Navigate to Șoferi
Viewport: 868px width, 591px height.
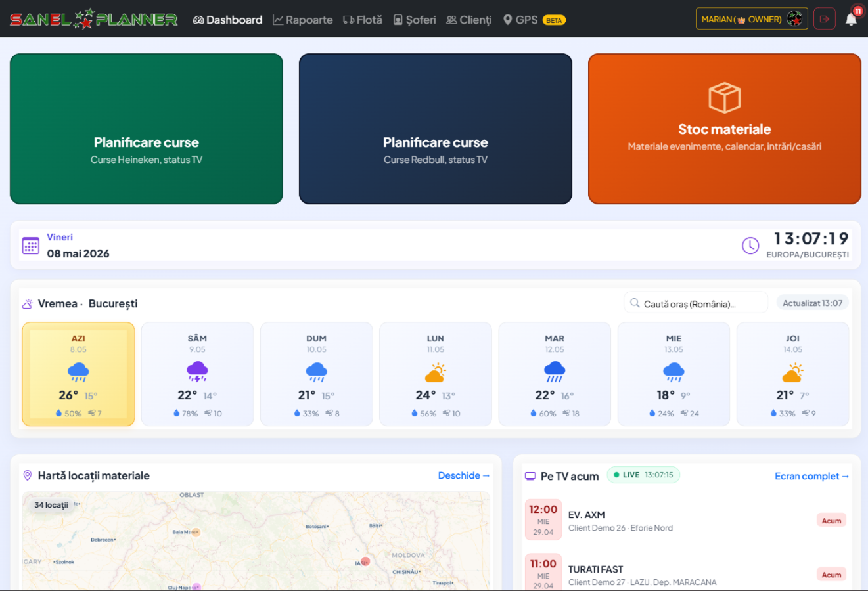(x=415, y=20)
